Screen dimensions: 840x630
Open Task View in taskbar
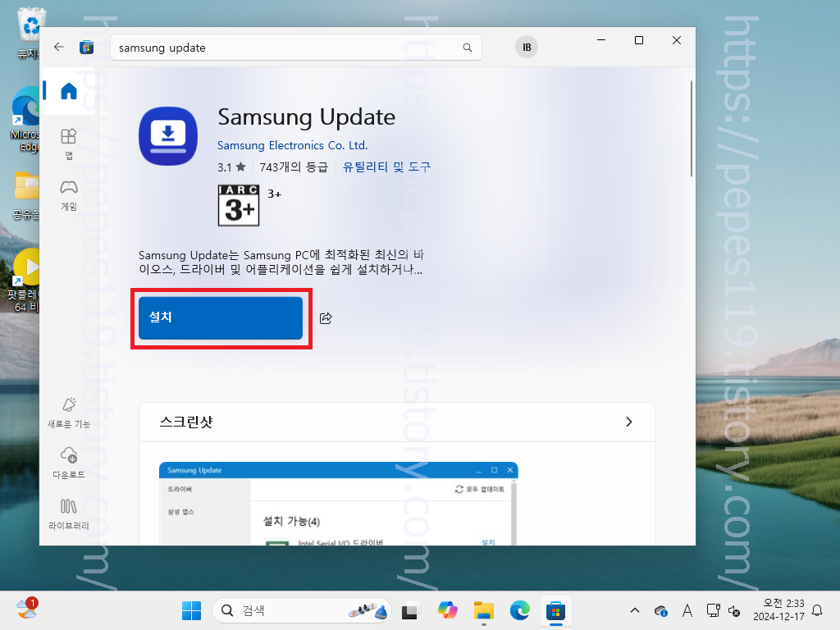410,610
